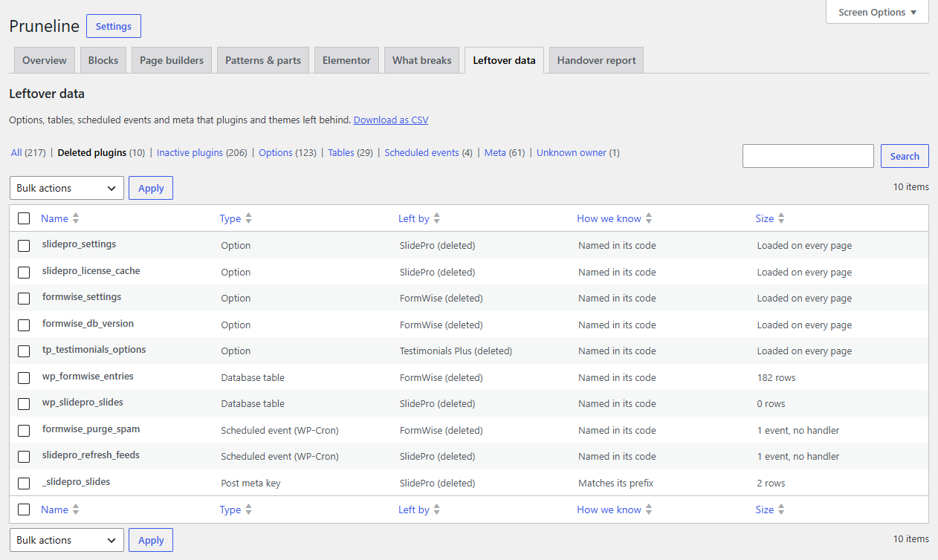
Task: Click sort arrows beside top Left by header
Action: click(x=437, y=218)
